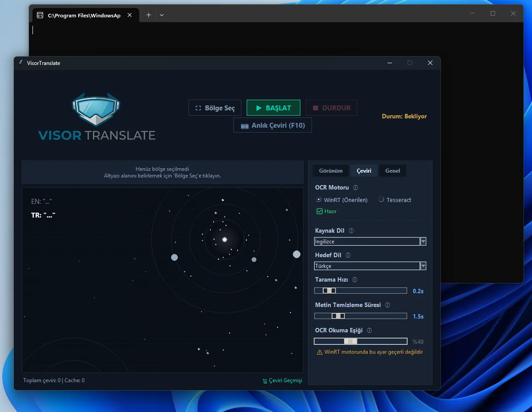Click info icon beside OCR Okuma Eşiği
Viewport: 532px width, 412px height.
[x=369, y=330]
